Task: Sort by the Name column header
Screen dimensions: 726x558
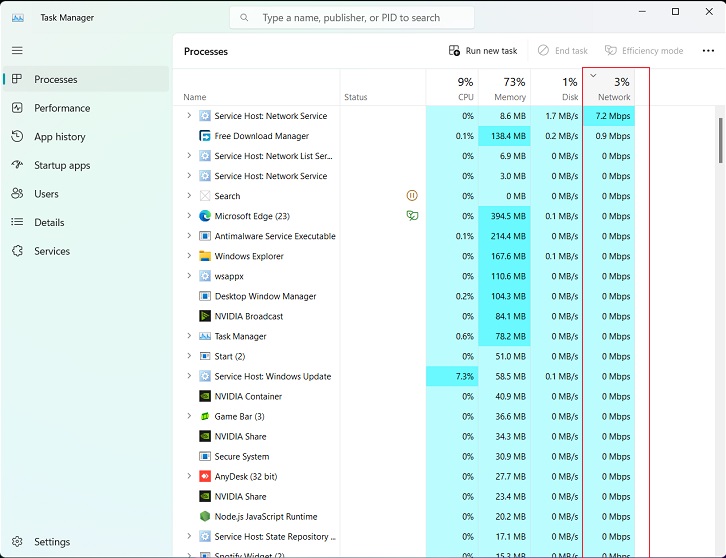Action: click(257, 88)
